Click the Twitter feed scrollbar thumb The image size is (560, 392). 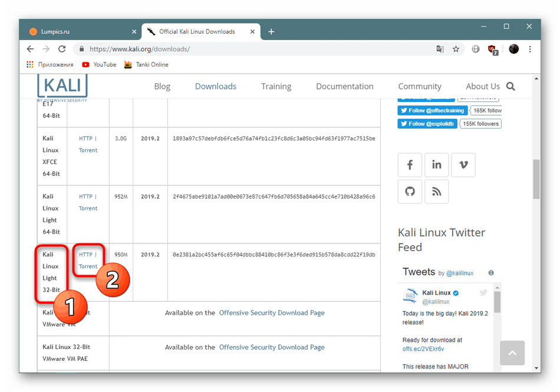[x=497, y=302]
